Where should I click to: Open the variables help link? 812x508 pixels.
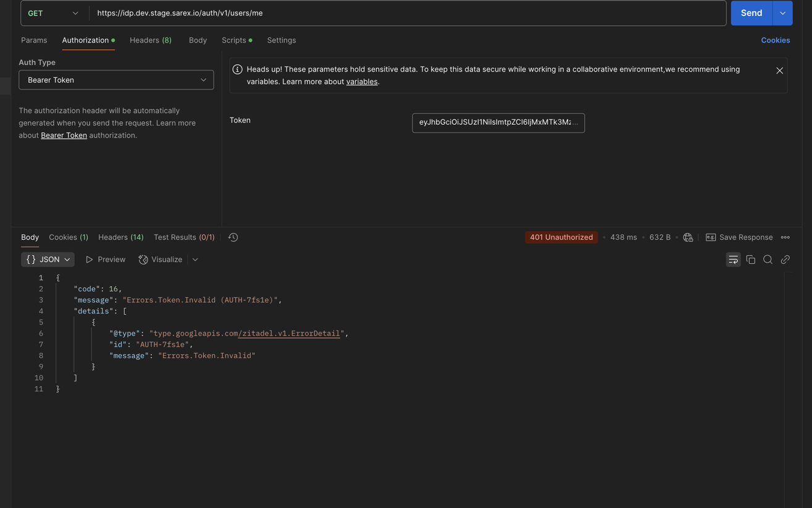click(362, 82)
